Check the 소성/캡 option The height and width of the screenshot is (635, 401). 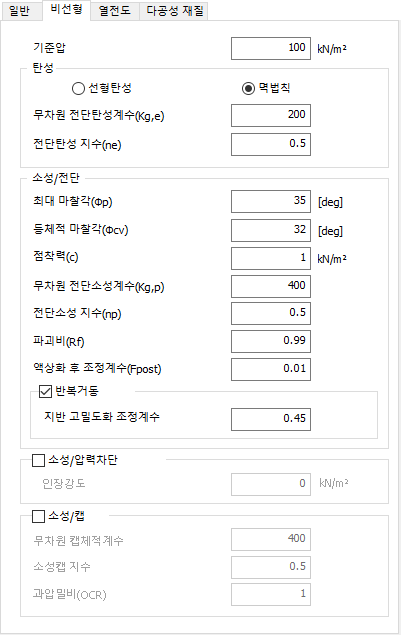pos(38,516)
